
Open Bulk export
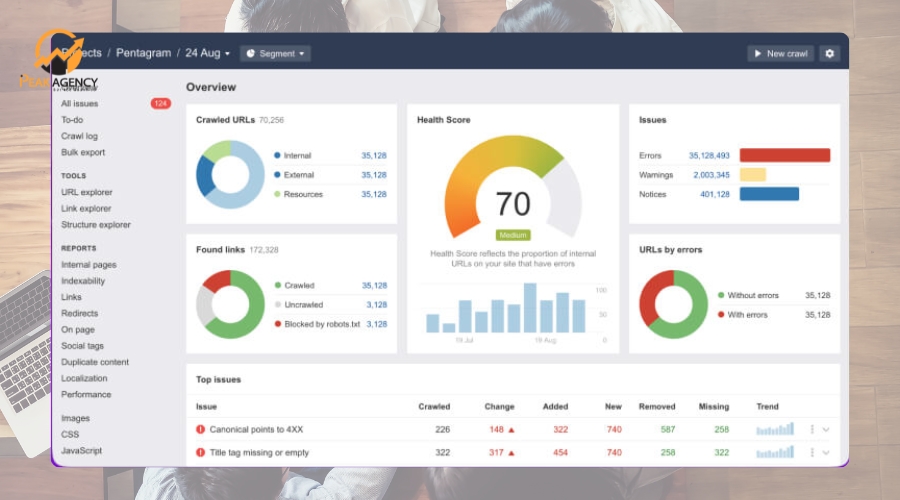83,152
